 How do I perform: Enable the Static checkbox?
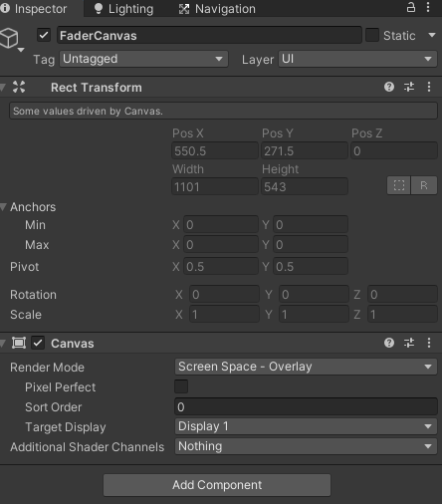[x=372, y=35]
